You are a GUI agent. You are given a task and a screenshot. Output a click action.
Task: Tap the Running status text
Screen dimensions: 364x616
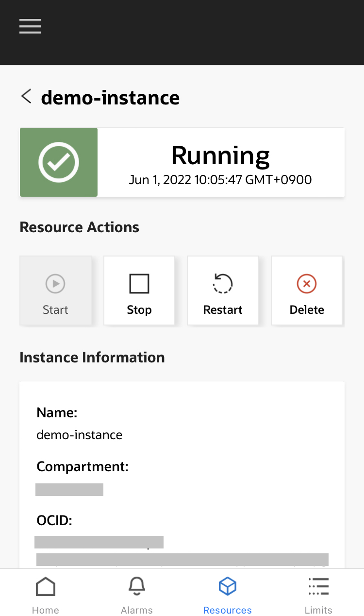[x=220, y=156]
